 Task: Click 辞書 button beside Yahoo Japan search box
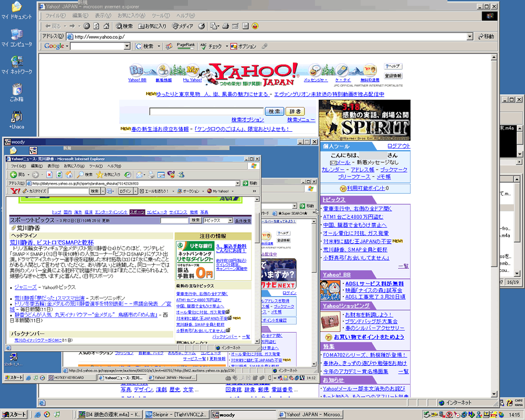point(295,111)
